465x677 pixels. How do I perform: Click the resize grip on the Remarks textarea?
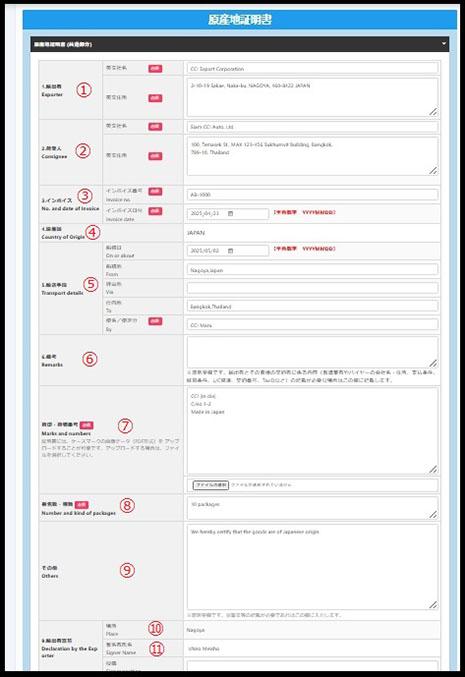[433, 363]
